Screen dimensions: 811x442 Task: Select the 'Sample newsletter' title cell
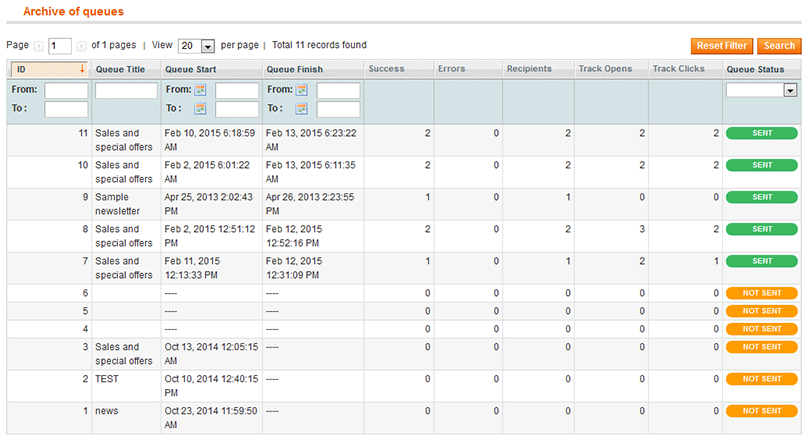[126, 204]
